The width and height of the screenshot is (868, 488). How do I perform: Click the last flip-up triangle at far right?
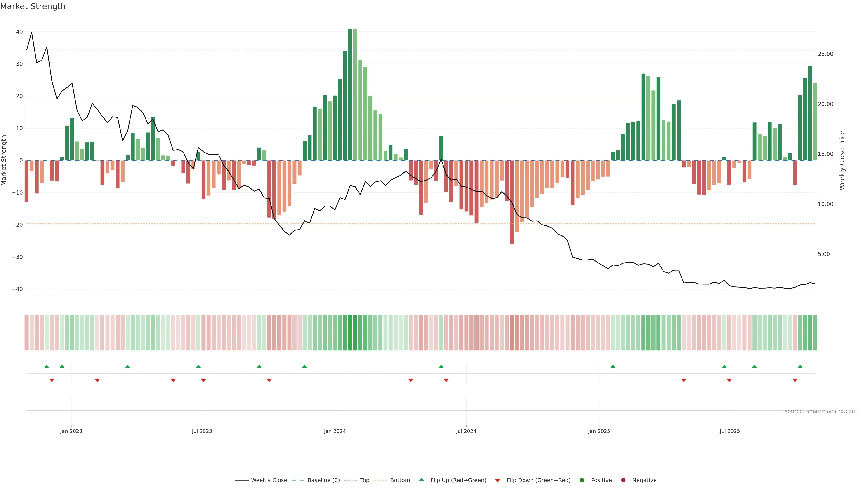[800, 366]
